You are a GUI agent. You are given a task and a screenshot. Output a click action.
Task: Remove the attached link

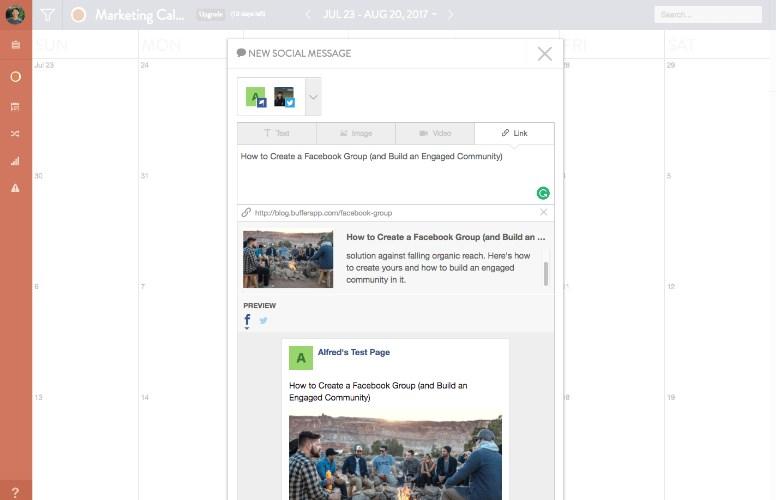(543, 212)
